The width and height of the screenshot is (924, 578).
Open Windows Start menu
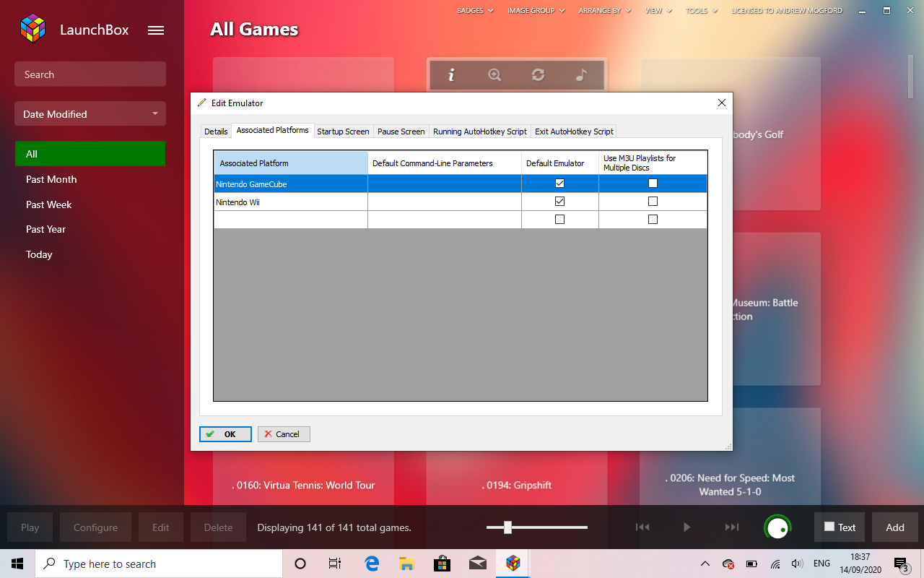coord(17,564)
